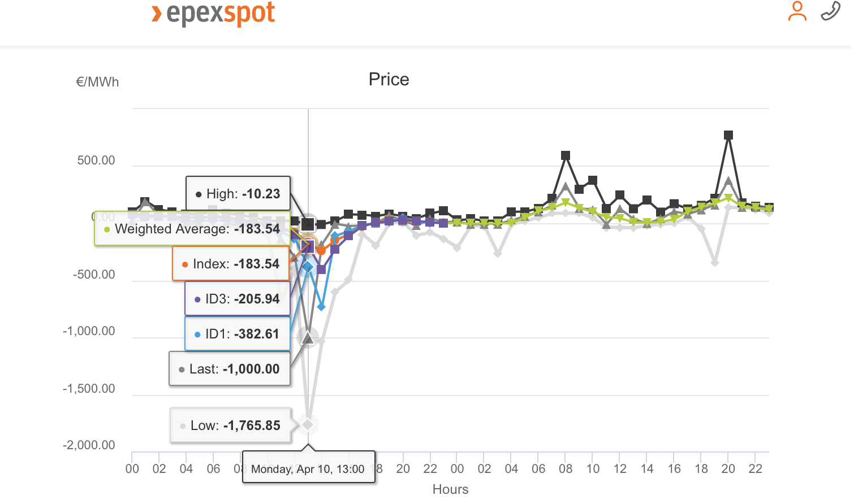Viewport: 854px width, 504px height.
Task: Click the Low diamond marker at -1,765.85
Action: coord(308,424)
